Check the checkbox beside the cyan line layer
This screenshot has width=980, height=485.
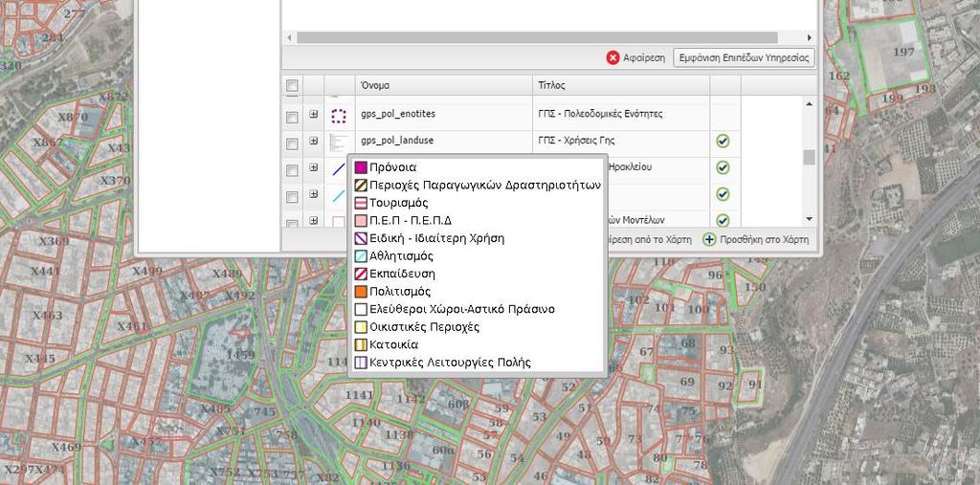click(292, 197)
